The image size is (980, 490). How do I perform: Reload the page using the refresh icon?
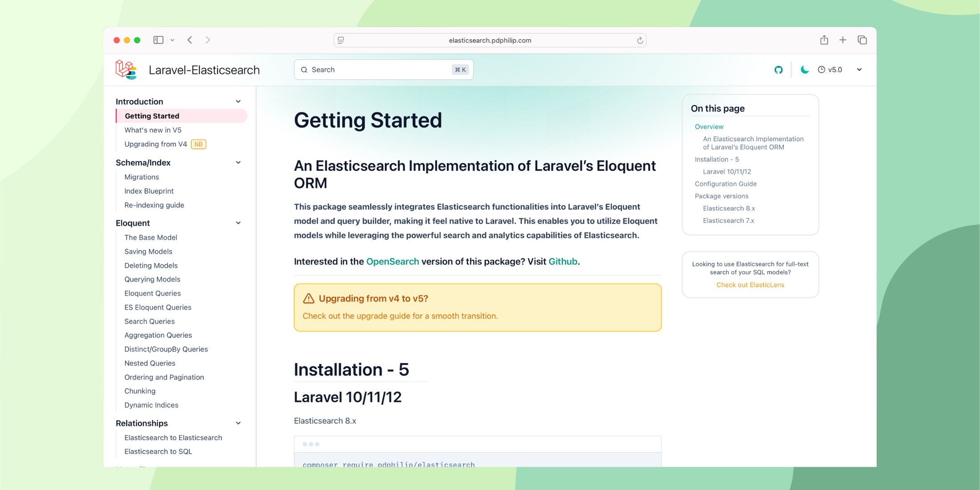(x=640, y=40)
